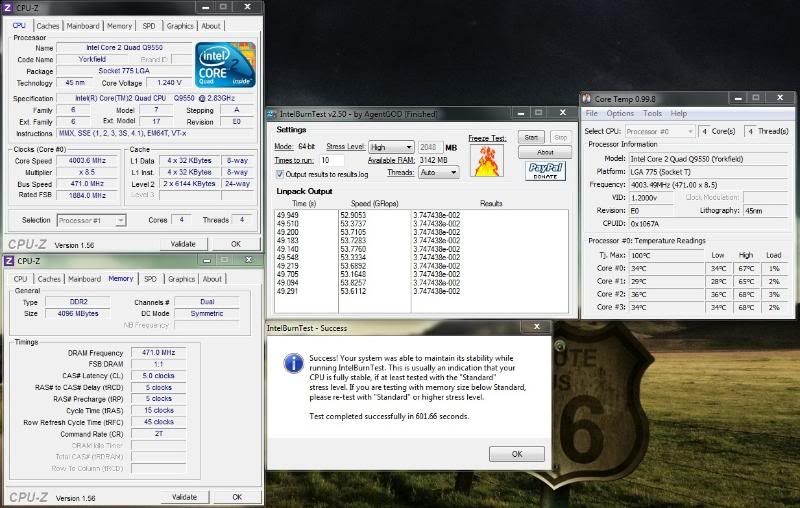Click the Linpack time value 49.291

pyautogui.click(x=287, y=291)
